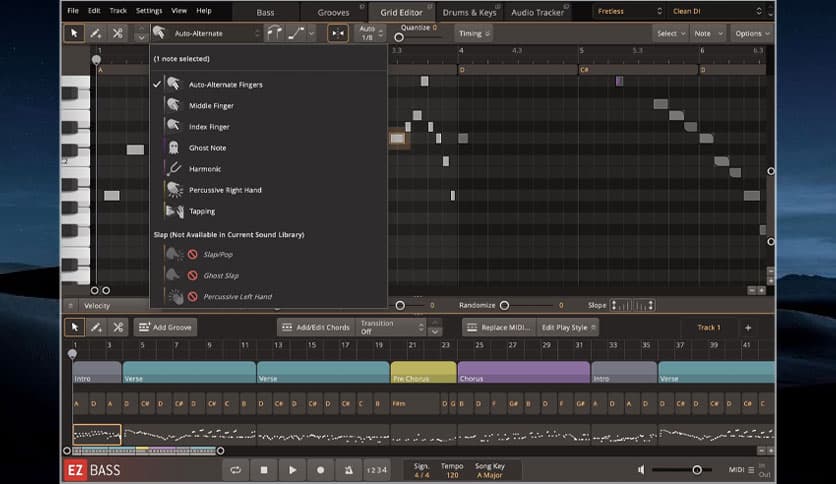
Task: Click the Slope shape selector
Action: point(633,305)
